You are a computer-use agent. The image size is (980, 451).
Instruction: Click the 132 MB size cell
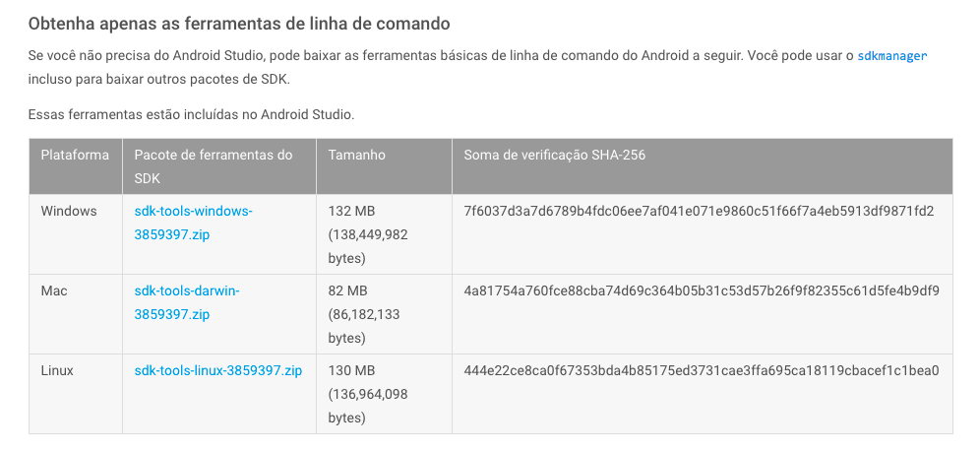click(368, 234)
